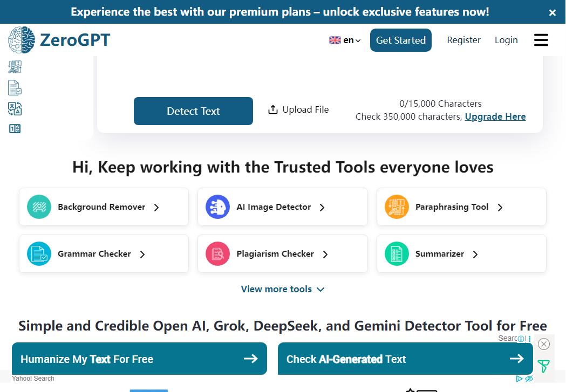Click the ad info icon near Search label

[521, 339]
